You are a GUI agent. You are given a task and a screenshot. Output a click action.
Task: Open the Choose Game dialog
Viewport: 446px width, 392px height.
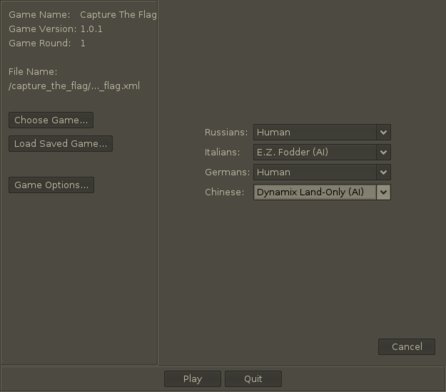[x=51, y=120]
